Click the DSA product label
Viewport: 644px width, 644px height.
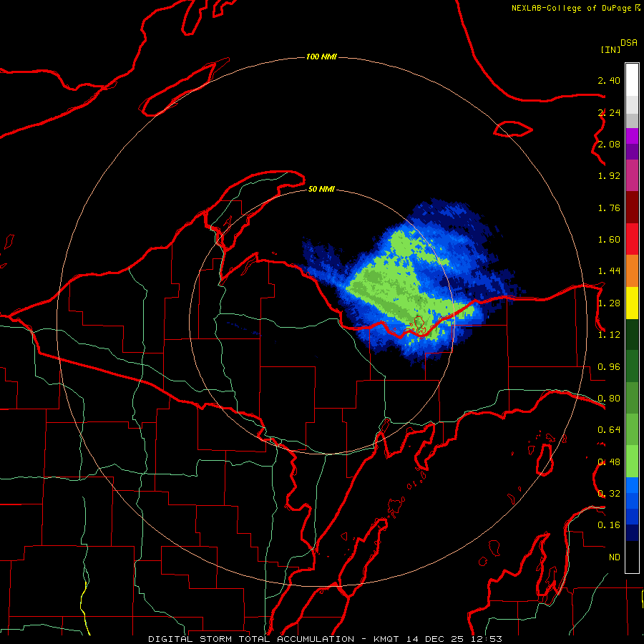pyautogui.click(x=629, y=43)
